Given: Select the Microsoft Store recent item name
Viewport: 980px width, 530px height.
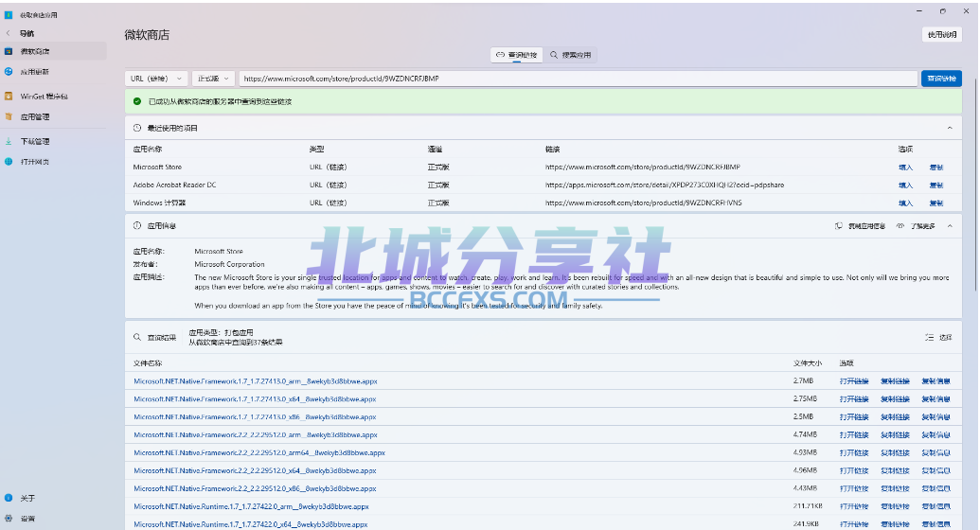Looking at the screenshot, I should coord(157,168).
